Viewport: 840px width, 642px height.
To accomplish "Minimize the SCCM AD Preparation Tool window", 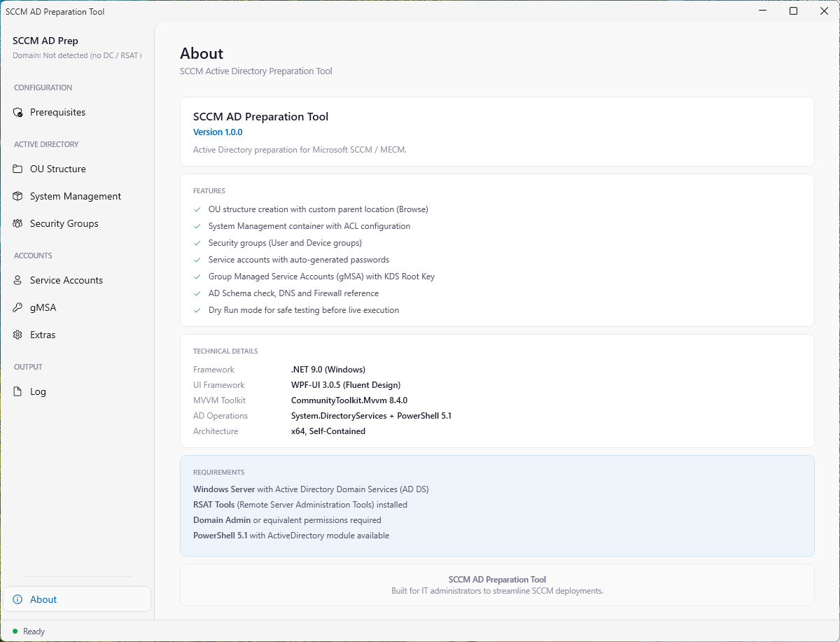I will click(762, 11).
